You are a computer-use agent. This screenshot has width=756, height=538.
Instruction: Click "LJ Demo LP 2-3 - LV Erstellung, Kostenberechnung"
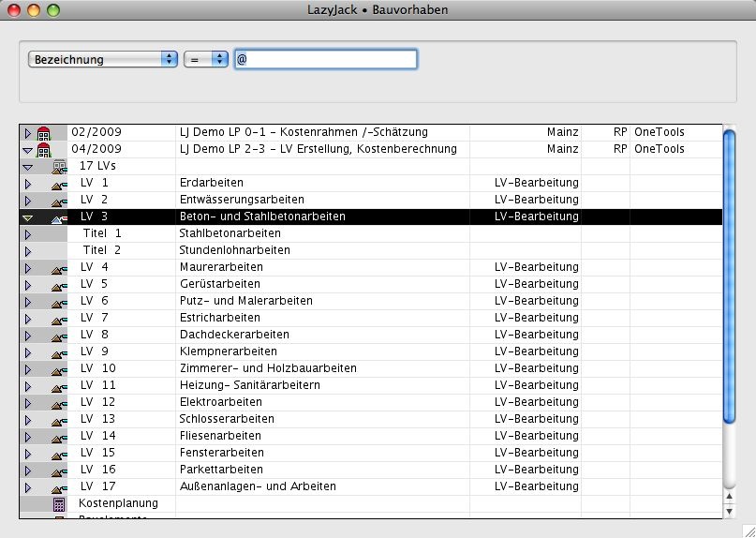point(319,149)
